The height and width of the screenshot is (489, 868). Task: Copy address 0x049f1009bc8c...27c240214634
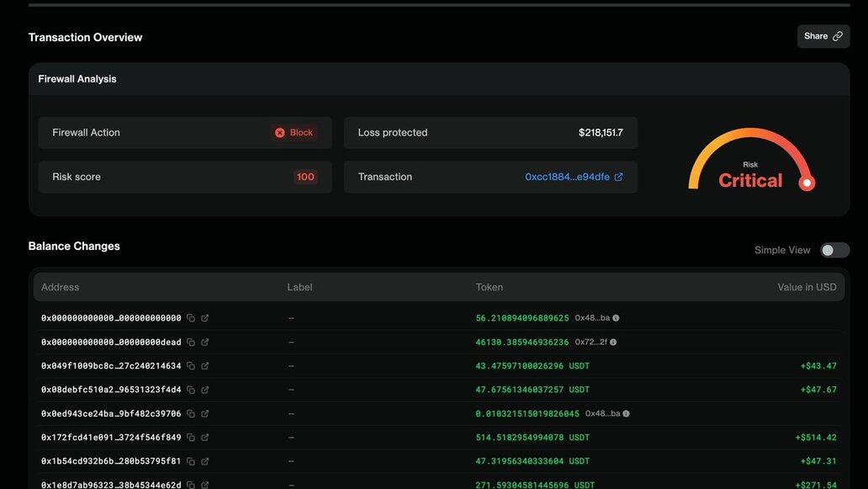tap(191, 366)
